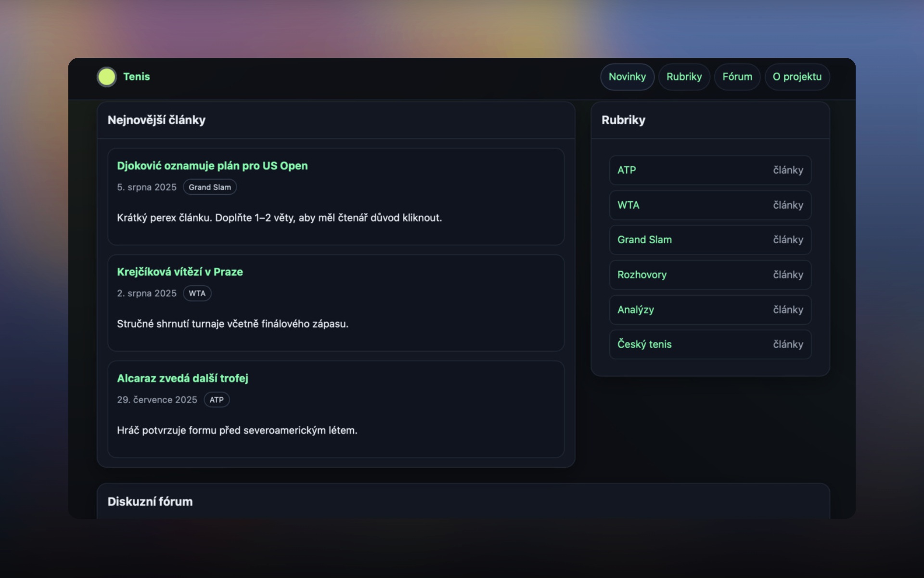Open the Alcaraz zvedá další trofej article
The image size is (924, 578).
click(x=182, y=378)
